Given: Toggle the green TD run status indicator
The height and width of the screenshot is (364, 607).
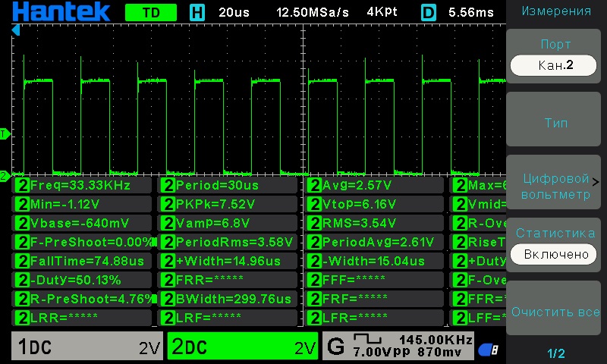Looking at the screenshot, I should point(150,13).
